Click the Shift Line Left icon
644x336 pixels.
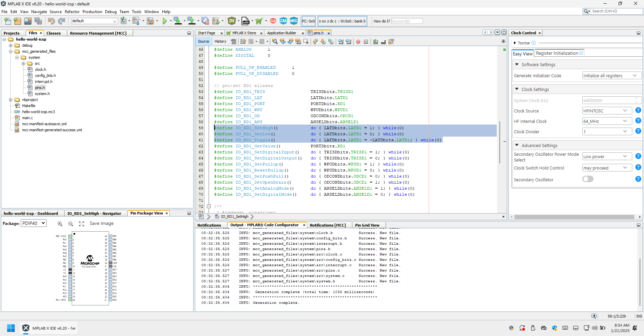tap(341, 42)
